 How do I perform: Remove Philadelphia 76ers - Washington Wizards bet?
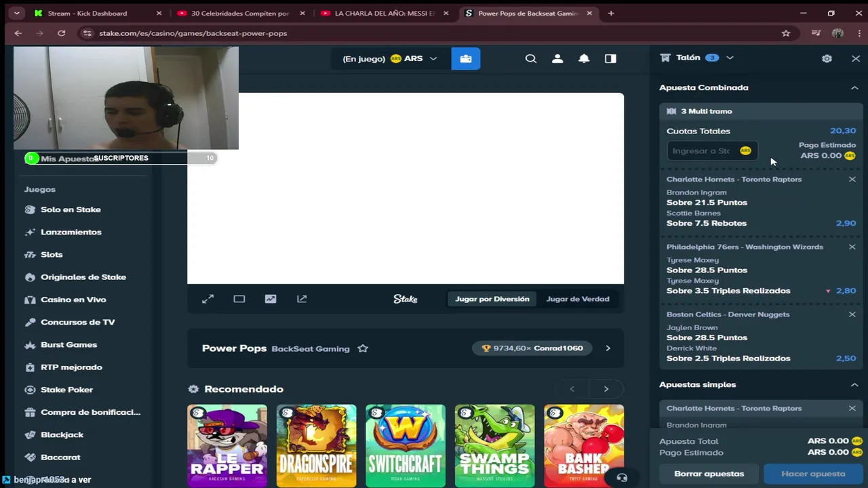pyautogui.click(x=852, y=247)
